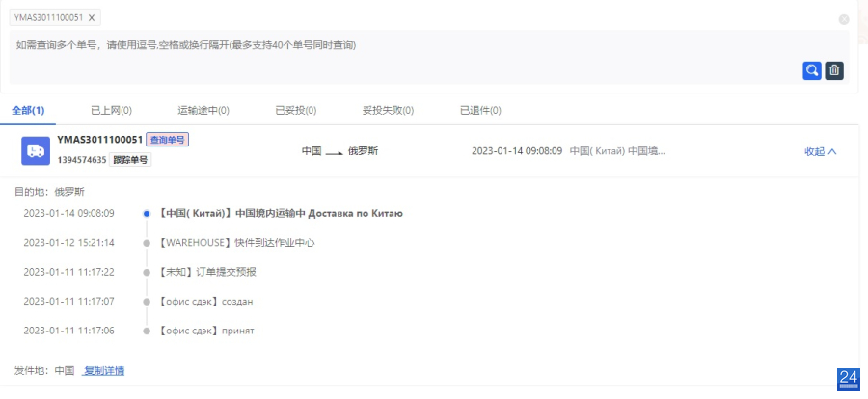Screen dimensions: 868x399
Task: Click the 2023-01-11 11:17:07 timestamp
Action: (x=68, y=302)
